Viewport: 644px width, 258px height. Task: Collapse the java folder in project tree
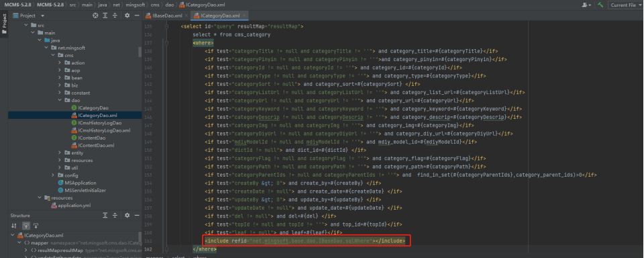(40, 40)
